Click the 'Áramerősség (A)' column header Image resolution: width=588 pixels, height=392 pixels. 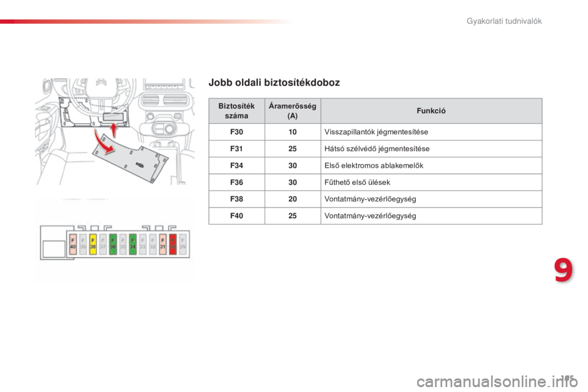point(293,111)
